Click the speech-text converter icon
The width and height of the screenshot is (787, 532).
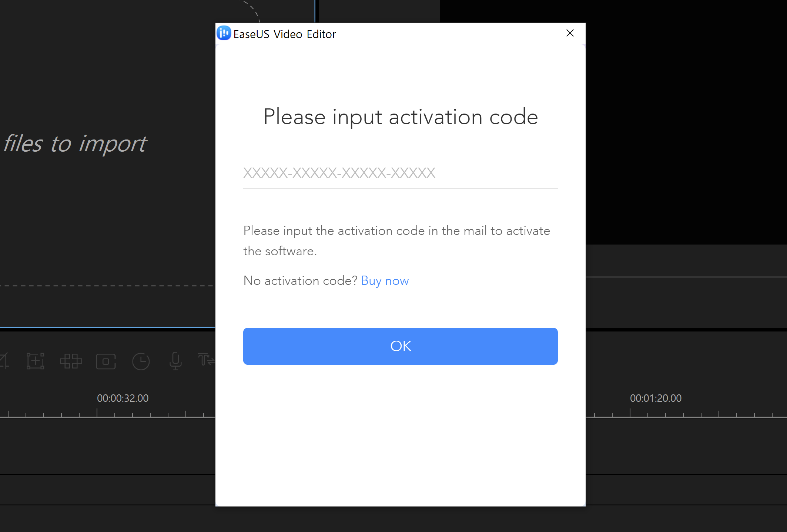point(206,360)
